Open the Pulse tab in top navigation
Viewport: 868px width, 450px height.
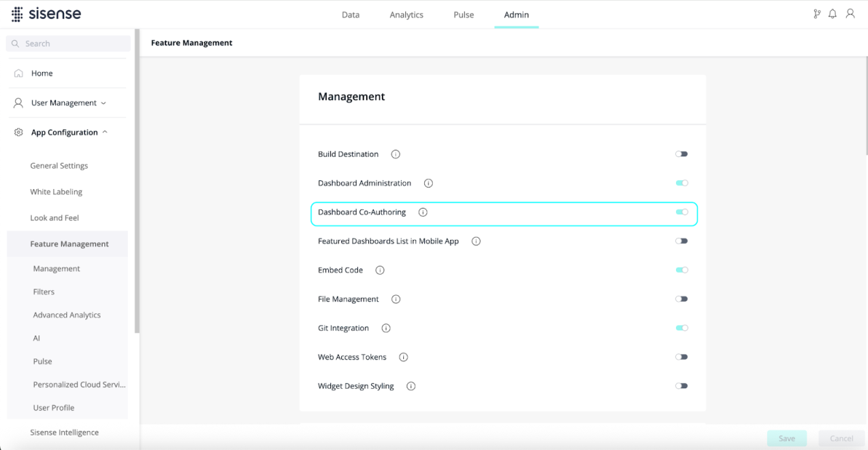coord(463,15)
